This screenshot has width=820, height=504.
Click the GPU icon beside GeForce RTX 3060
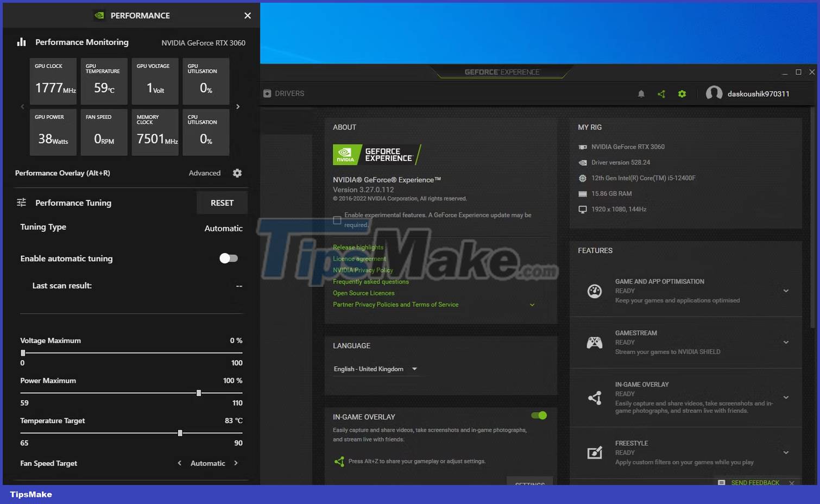(x=583, y=147)
